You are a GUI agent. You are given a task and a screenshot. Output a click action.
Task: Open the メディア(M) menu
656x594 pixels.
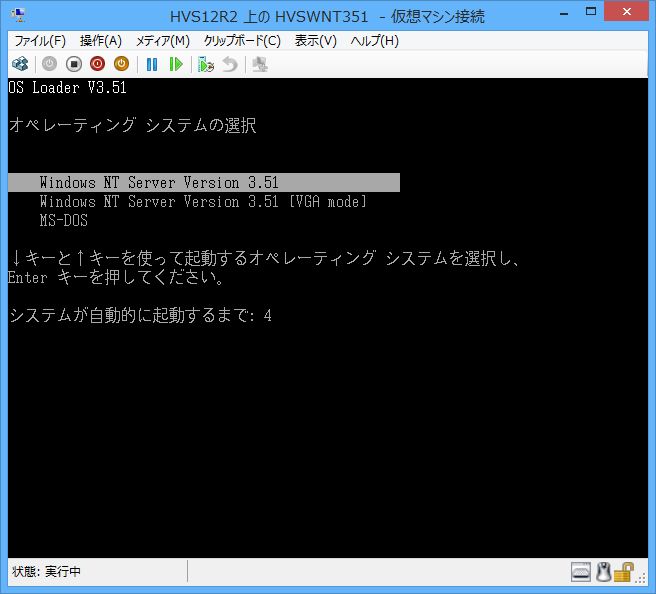coord(163,41)
